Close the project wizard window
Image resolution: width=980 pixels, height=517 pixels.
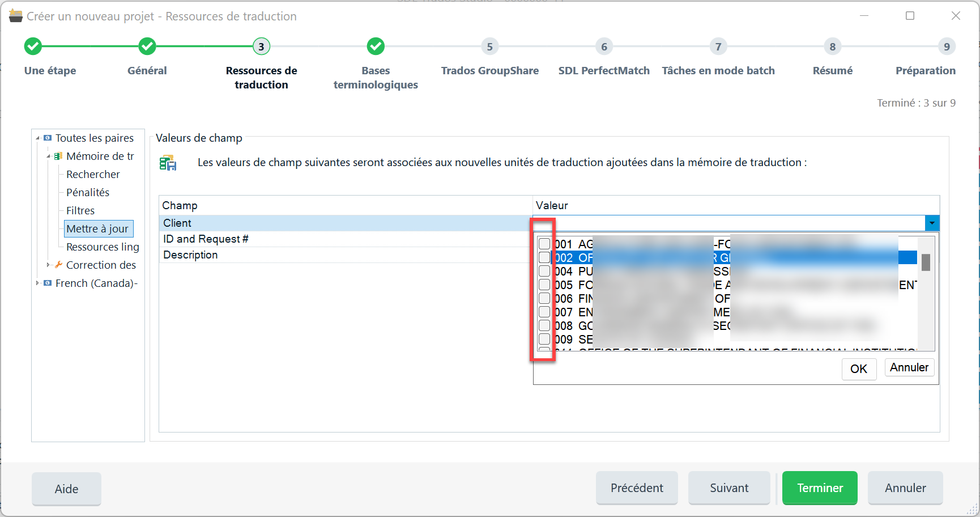[956, 16]
